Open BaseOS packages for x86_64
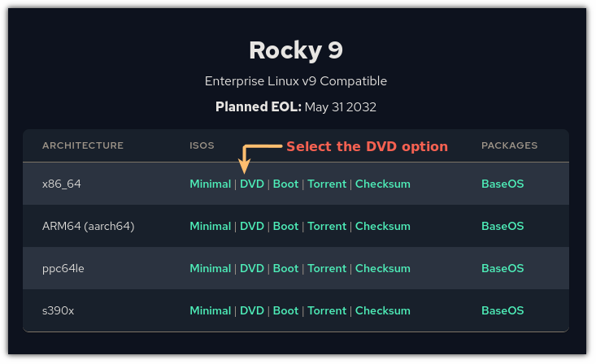The width and height of the screenshot is (596, 364). [x=502, y=184]
